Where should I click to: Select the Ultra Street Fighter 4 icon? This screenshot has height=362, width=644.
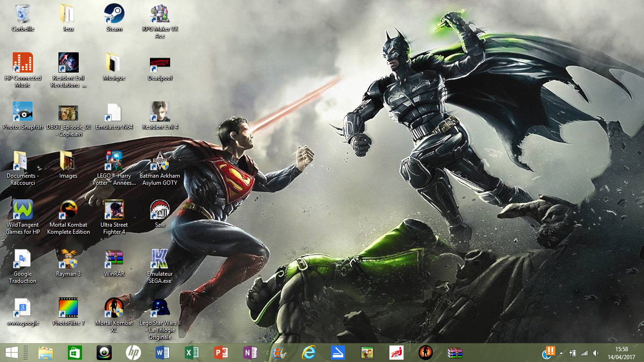[114, 217]
